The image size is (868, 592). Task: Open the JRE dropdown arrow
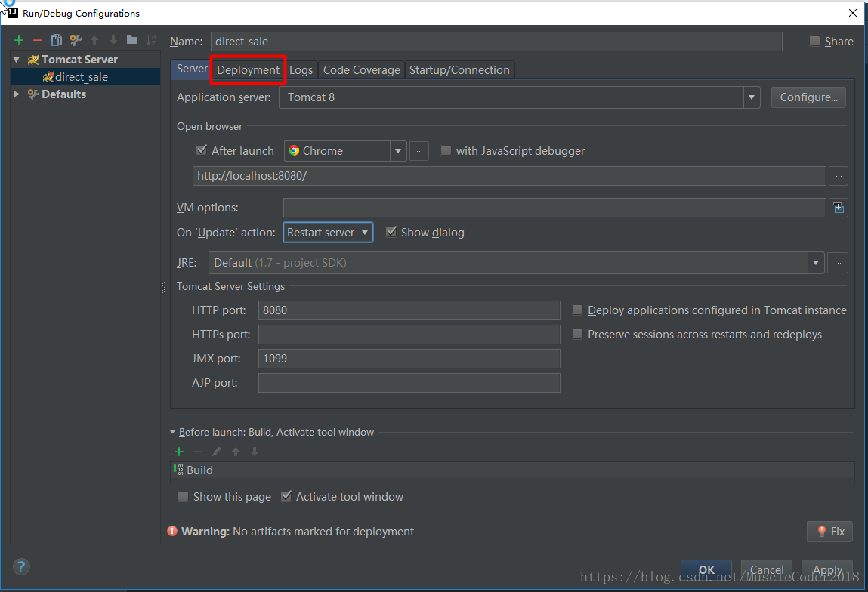(x=815, y=263)
